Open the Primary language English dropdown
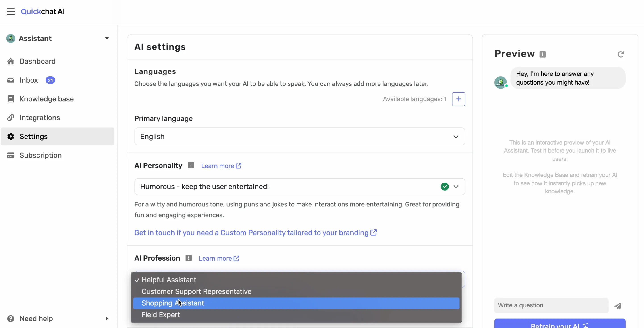The width and height of the screenshot is (644, 328). point(300,137)
